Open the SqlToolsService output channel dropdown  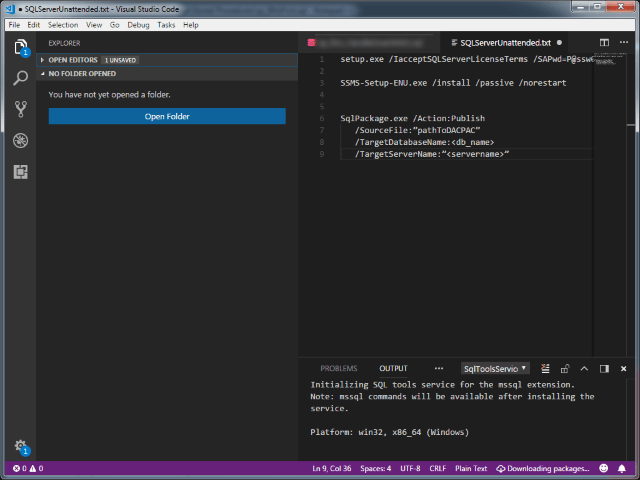(495, 369)
